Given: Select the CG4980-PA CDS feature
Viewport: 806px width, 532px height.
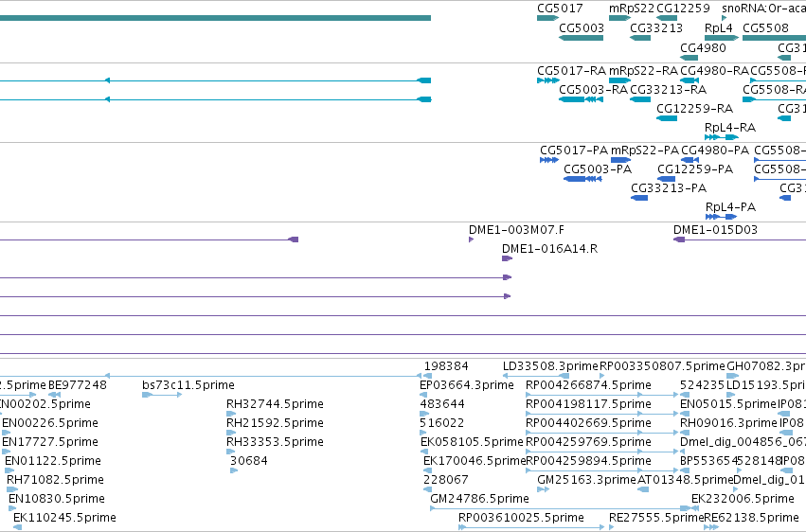Looking at the screenshot, I should coord(690,160).
